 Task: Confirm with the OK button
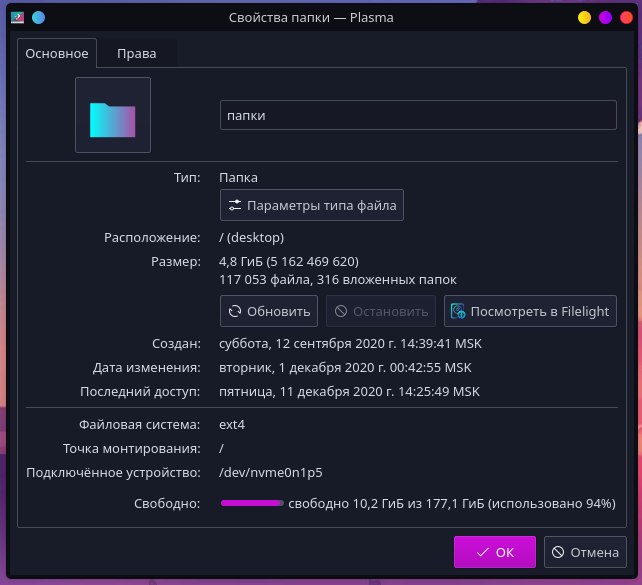pos(495,552)
